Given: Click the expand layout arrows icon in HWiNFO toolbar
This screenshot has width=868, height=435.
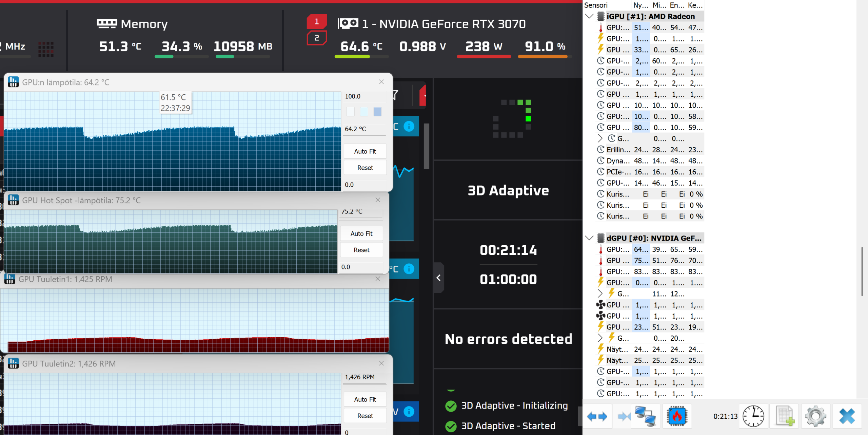Looking at the screenshot, I should coord(597,416).
